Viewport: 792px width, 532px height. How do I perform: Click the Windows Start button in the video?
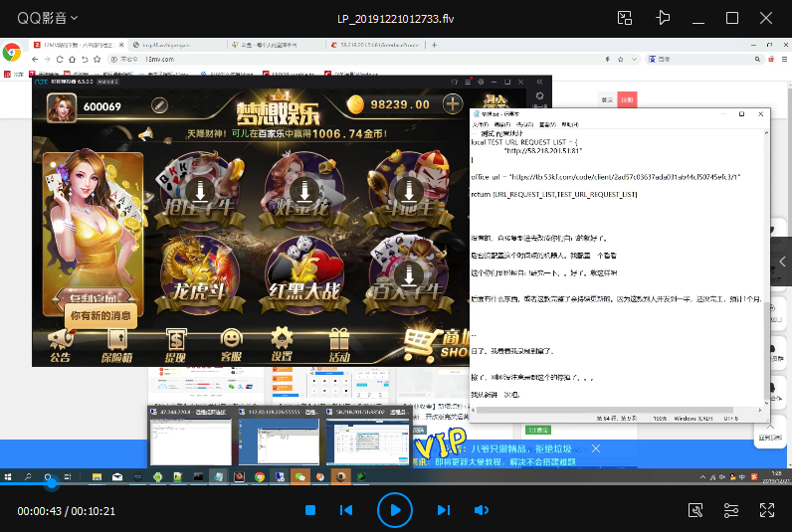8,476
